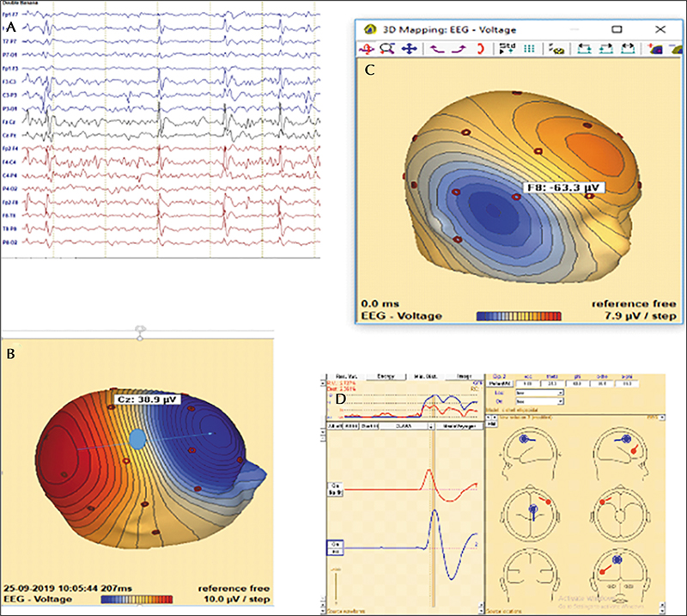This screenshot has width=687, height=616.
Task: Click the HM button below arrows
Action: click(491, 424)
